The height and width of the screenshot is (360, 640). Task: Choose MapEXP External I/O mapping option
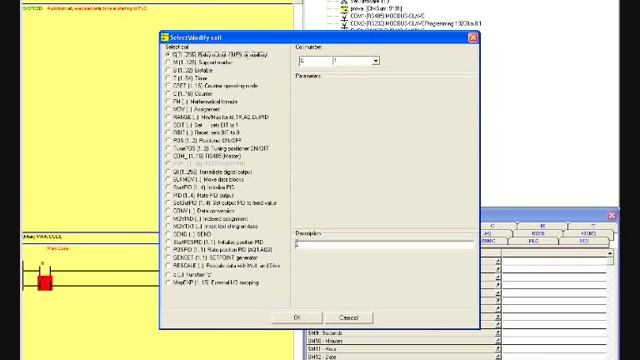click(x=168, y=282)
